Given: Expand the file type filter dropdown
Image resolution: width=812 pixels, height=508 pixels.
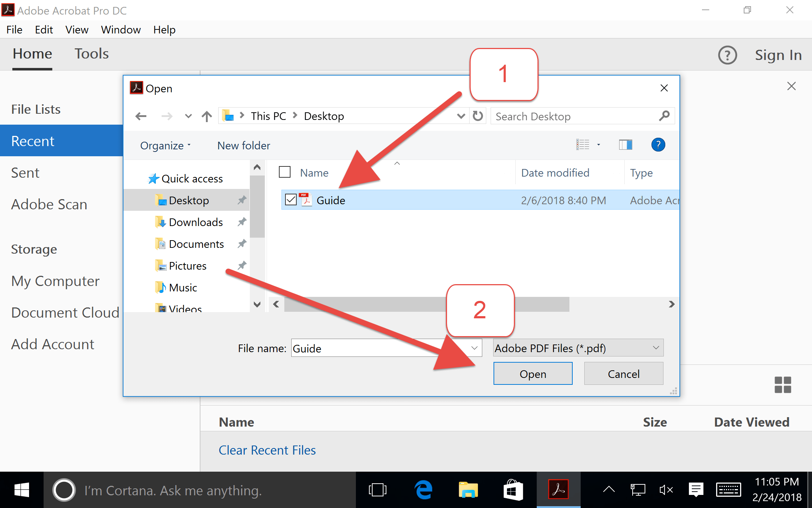Looking at the screenshot, I should [x=655, y=348].
